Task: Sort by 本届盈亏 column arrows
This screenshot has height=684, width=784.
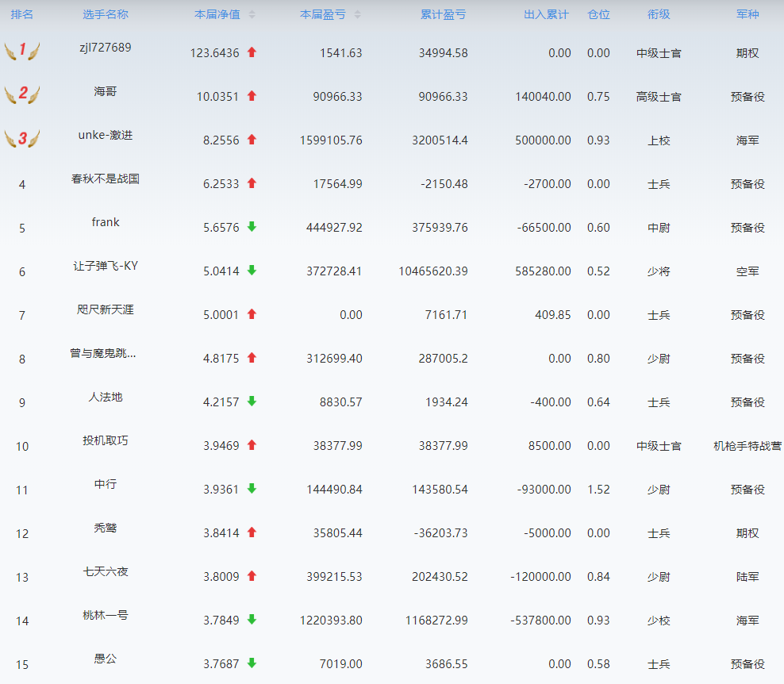Action: point(358,14)
